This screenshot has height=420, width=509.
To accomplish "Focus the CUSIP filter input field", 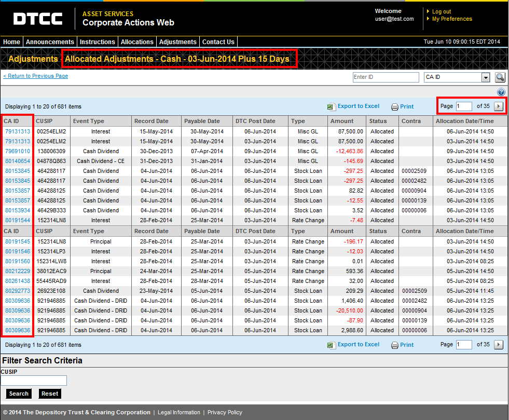I will [34, 381].
